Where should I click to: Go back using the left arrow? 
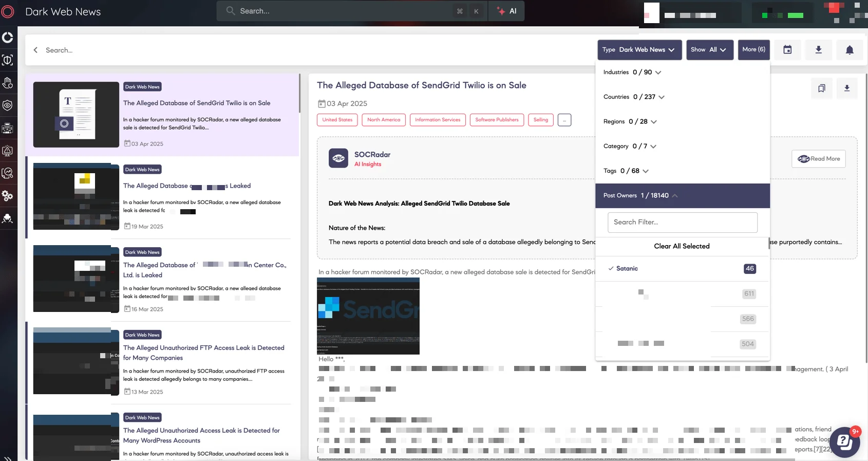tap(35, 50)
